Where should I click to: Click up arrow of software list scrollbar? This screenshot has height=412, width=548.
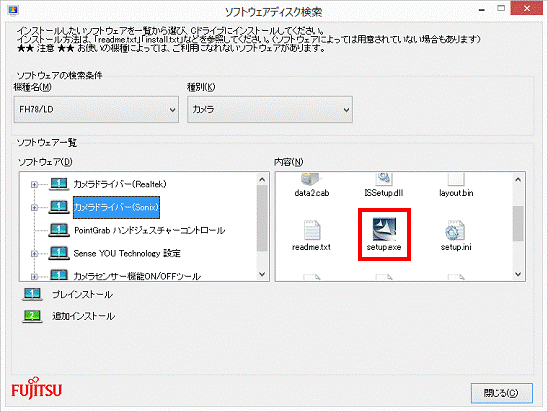(262, 180)
